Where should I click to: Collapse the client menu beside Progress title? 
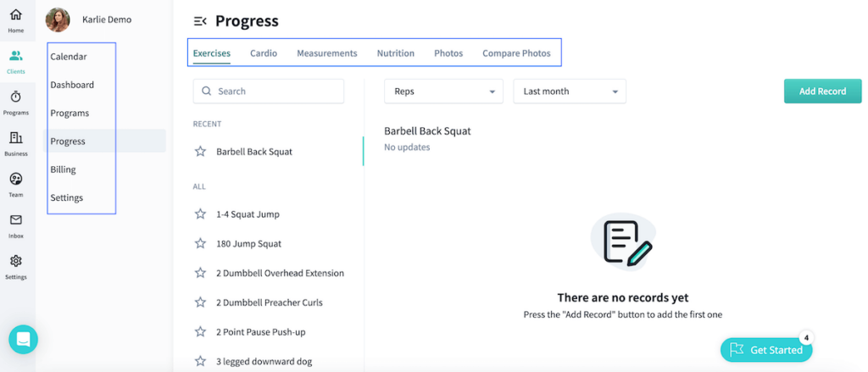coord(200,21)
